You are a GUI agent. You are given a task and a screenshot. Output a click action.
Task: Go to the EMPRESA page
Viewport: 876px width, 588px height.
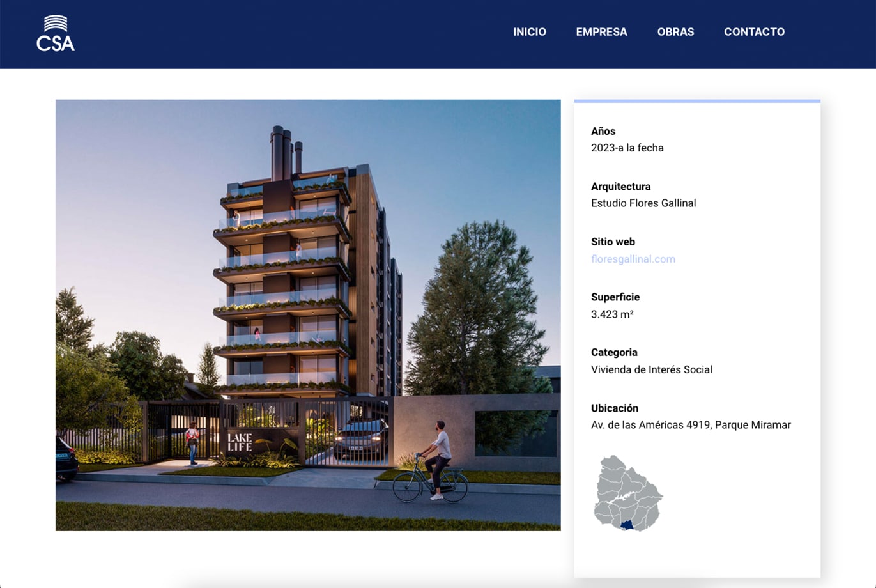601,32
